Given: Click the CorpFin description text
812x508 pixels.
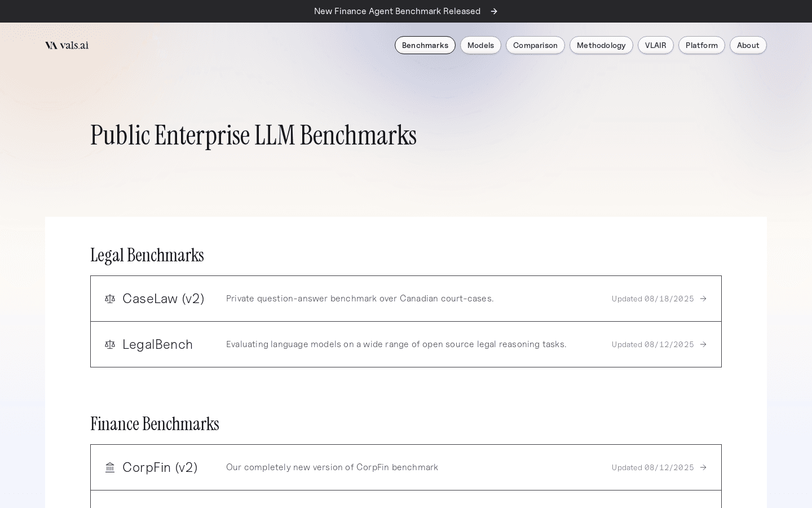Looking at the screenshot, I should tap(332, 467).
